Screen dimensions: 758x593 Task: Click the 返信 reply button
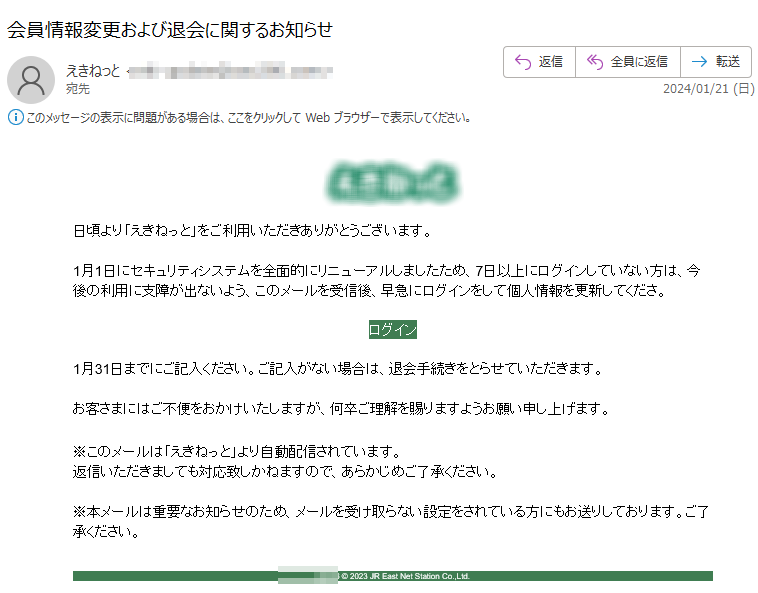(539, 62)
